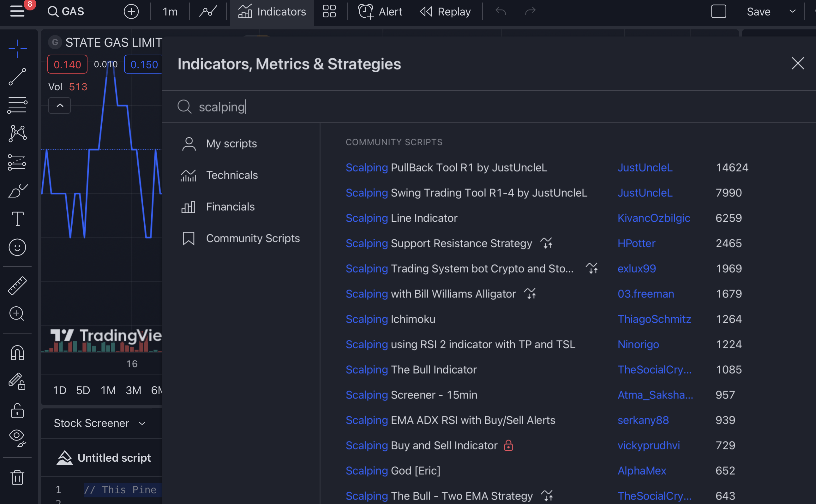Click buy price 0.150 button
The image size is (816, 504).
143,64
